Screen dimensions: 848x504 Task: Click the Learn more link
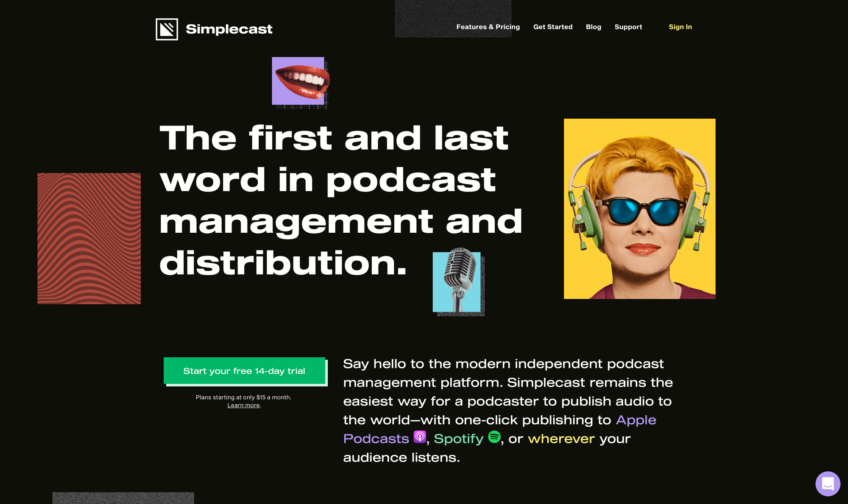[x=243, y=406]
